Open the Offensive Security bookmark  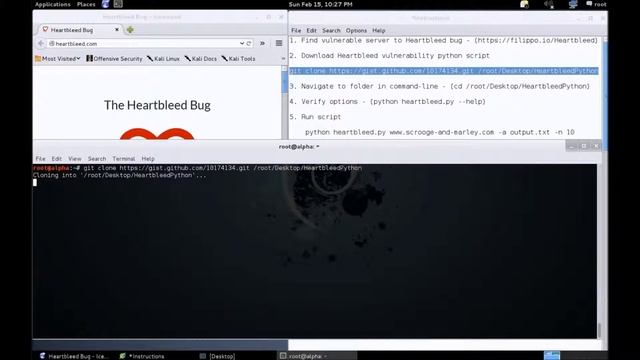(114, 59)
